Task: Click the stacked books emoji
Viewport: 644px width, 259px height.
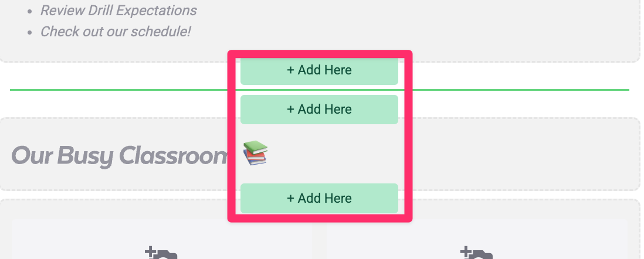Action: coord(255,153)
